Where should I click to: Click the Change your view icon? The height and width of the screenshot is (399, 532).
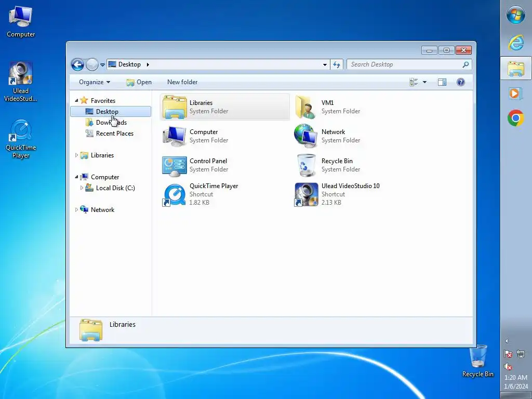414,82
